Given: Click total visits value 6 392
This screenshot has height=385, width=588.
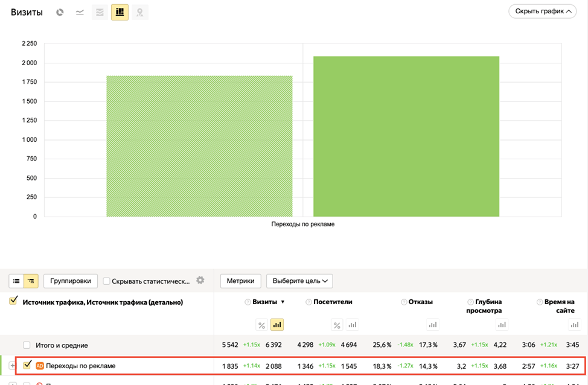Looking at the screenshot, I should point(273,345).
